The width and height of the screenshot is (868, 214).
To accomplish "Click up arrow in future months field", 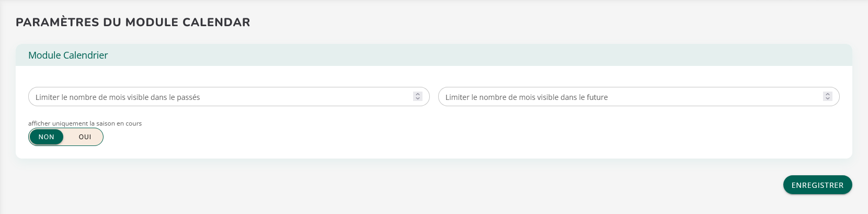I will pos(828,94).
